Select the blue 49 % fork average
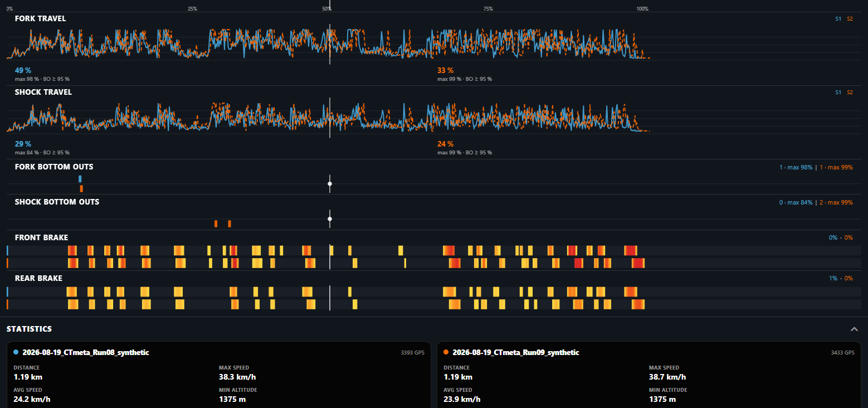 click(23, 70)
